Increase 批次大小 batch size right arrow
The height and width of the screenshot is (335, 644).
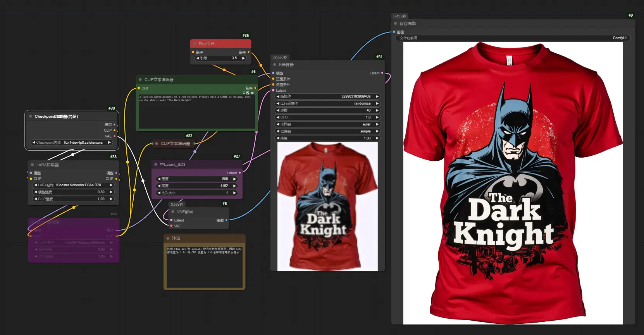[x=234, y=193]
